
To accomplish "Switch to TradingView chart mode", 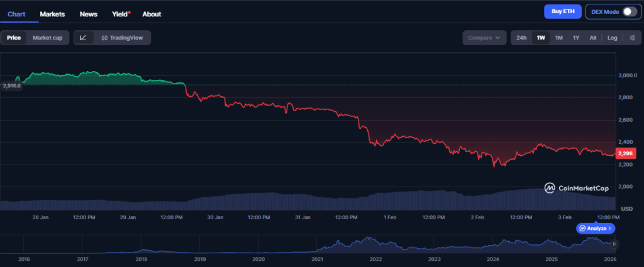I will pos(122,38).
